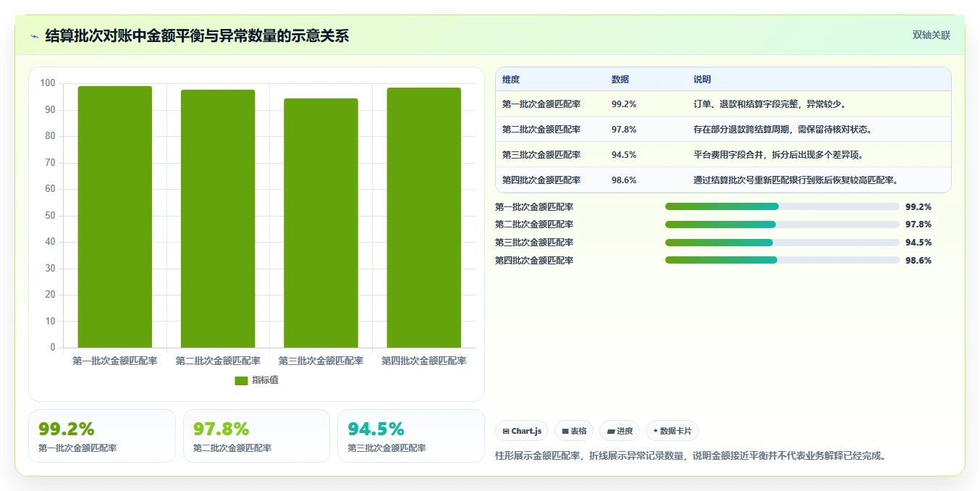The height and width of the screenshot is (491, 980).
Task: Click table cell 第一批次金额匹配率
Action: tap(541, 104)
